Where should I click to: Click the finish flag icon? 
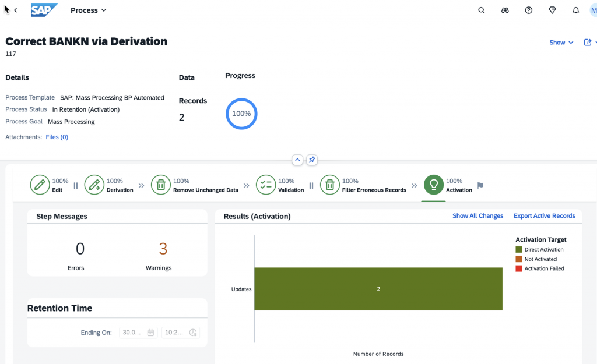pos(480,186)
